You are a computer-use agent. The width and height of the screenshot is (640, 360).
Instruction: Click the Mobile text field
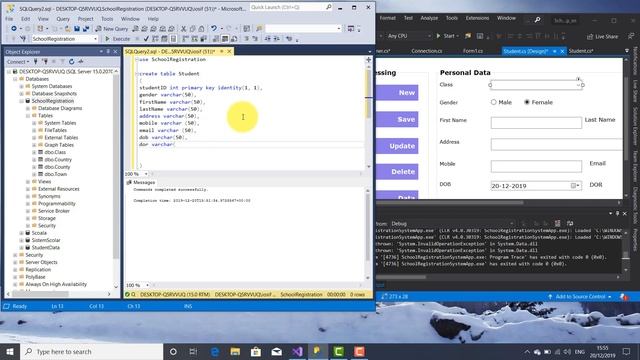click(x=536, y=166)
